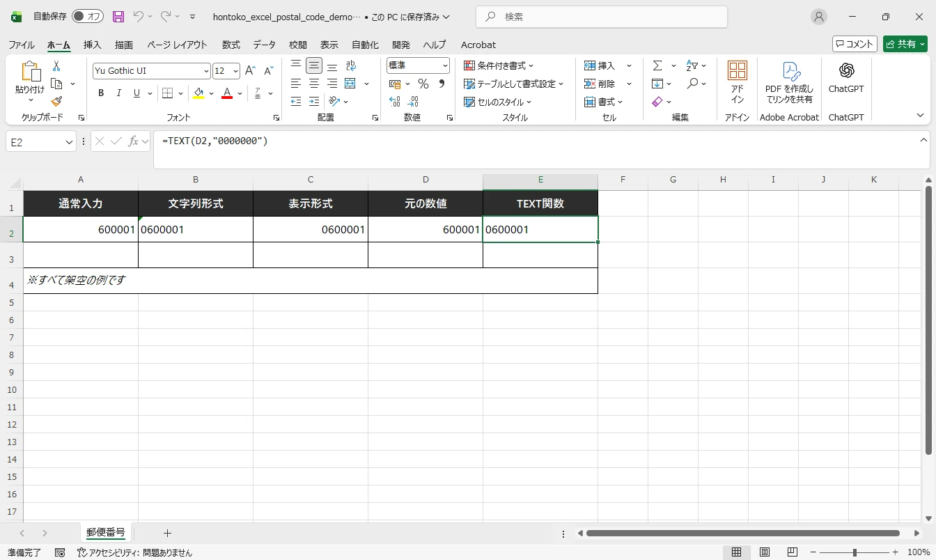Click the Cut scissors icon

pyautogui.click(x=56, y=66)
